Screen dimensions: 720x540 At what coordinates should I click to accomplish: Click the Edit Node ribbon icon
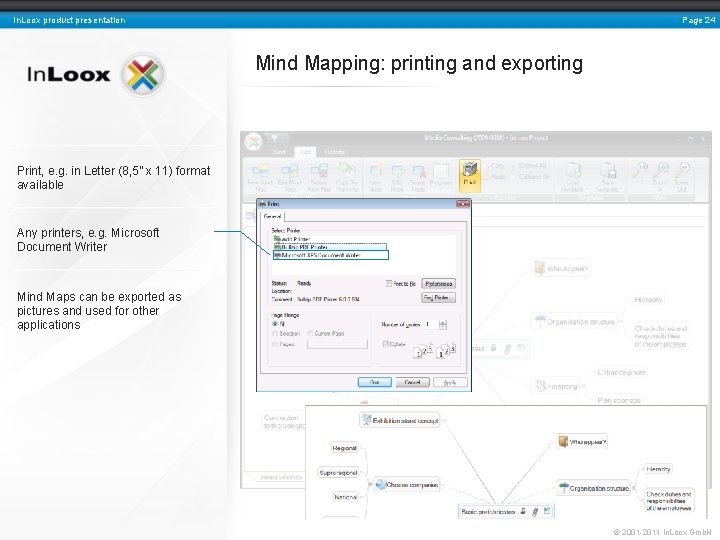tap(397, 177)
